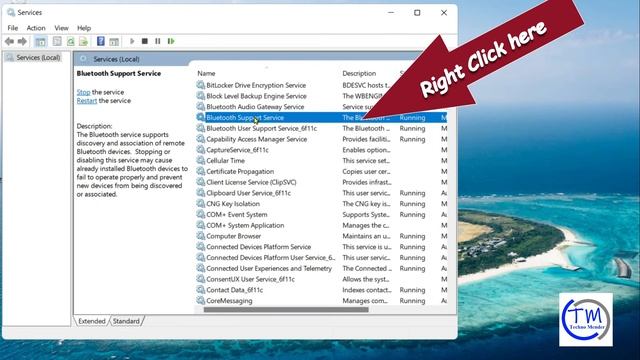Click the Refresh toolbar icon
Image resolution: width=640 pixels, height=360 pixels.
tap(71, 41)
